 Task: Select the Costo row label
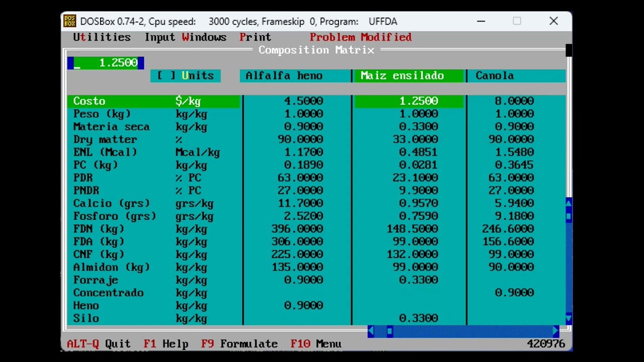(x=90, y=101)
